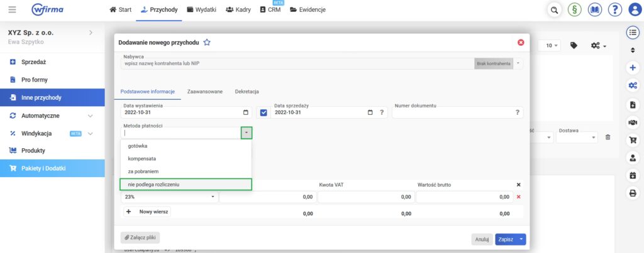Open the 23% VAT rate dropdown
The height and width of the screenshot is (253, 644).
(169, 196)
